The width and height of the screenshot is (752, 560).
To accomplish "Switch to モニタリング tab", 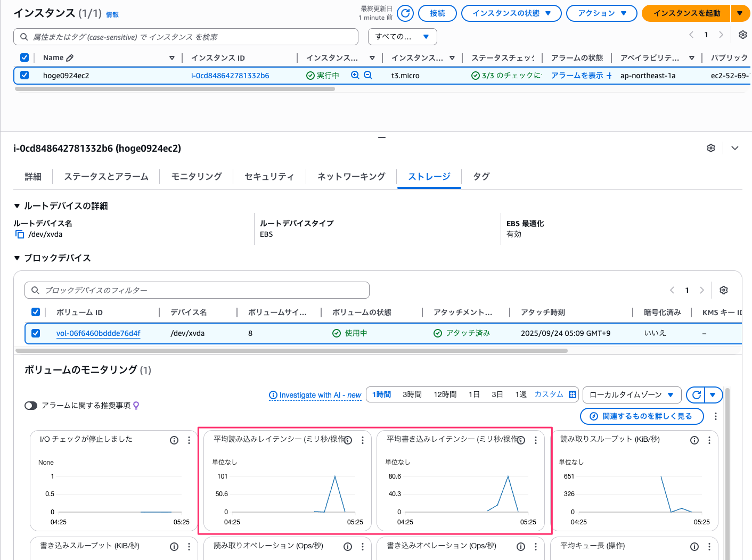I will coord(197,177).
